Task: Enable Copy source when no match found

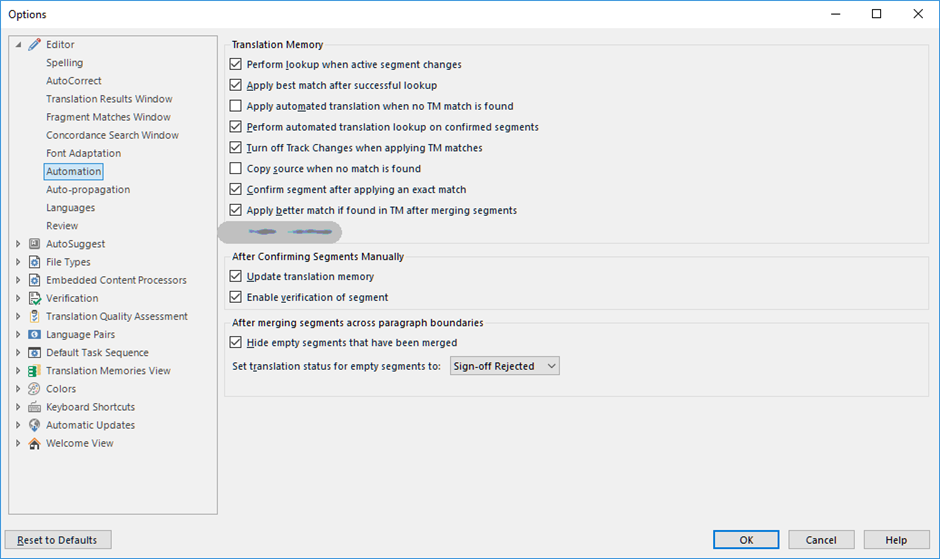Action: coord(236,169)
